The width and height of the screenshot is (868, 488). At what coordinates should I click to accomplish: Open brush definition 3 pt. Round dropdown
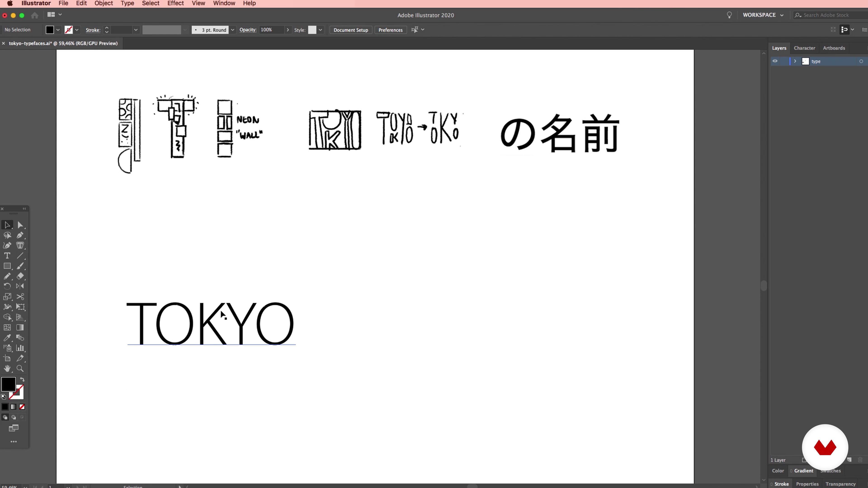click(233, 30)
